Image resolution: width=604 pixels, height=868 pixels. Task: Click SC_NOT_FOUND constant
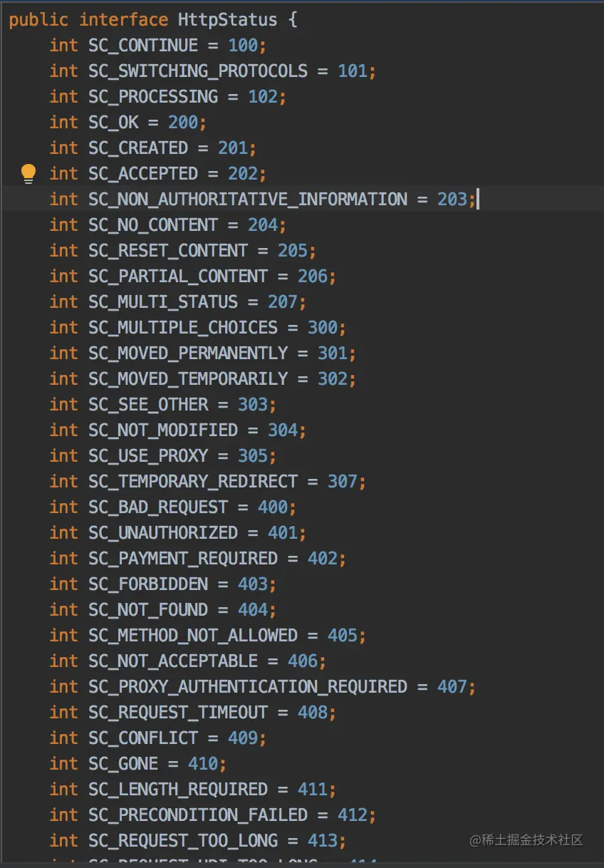click(x=148, y=610)
